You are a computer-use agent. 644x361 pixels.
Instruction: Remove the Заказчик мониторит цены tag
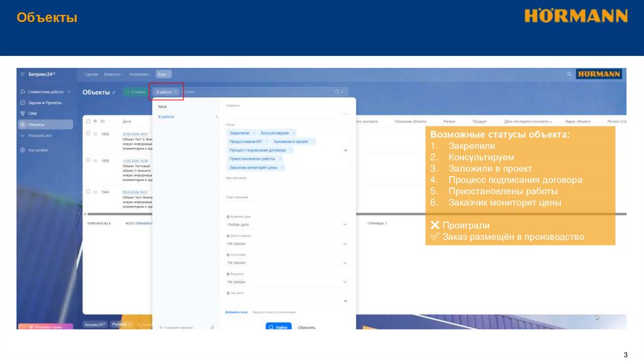pyautogui.click(x=282, y=167)
